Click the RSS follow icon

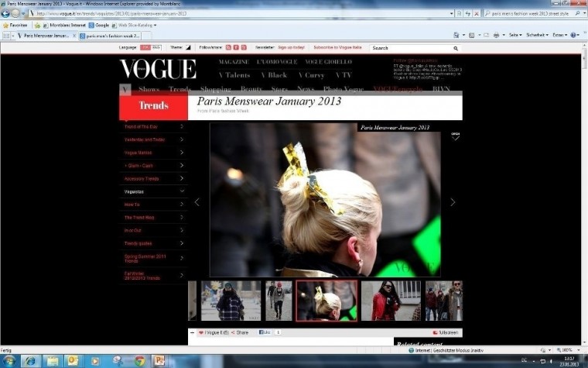coord(228,47)
